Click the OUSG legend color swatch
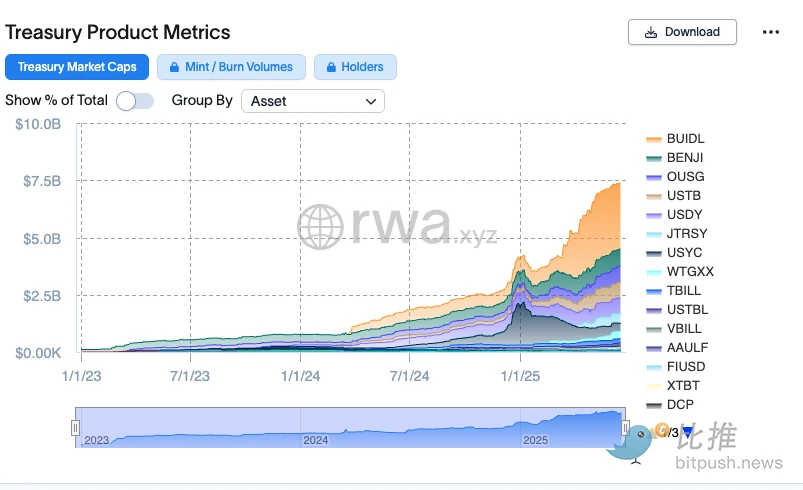This screenshot has width=803, height=490. pyautogui.click(x=654, y=177)
